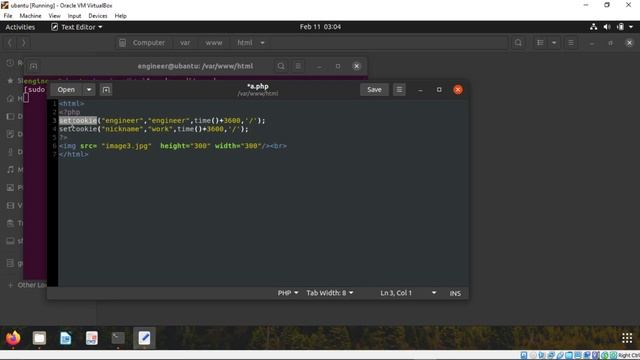
Task: Show the Feb 11 03:04 clock calendar
Action: [320, 27]
